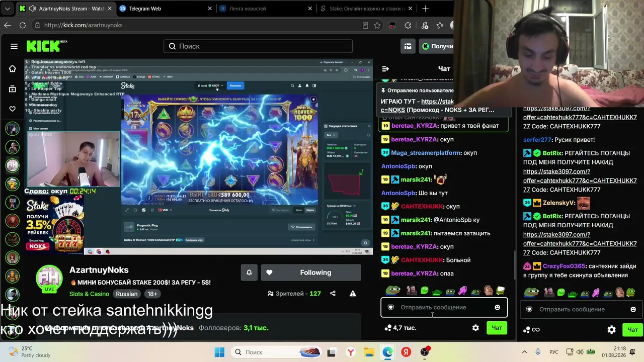Close the Telegram Web tab

(210, 9)
